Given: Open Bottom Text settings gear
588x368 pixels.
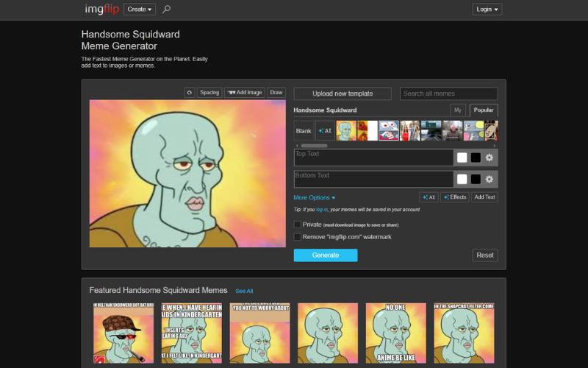Looking at the screenshot, I should coord(490,180).
